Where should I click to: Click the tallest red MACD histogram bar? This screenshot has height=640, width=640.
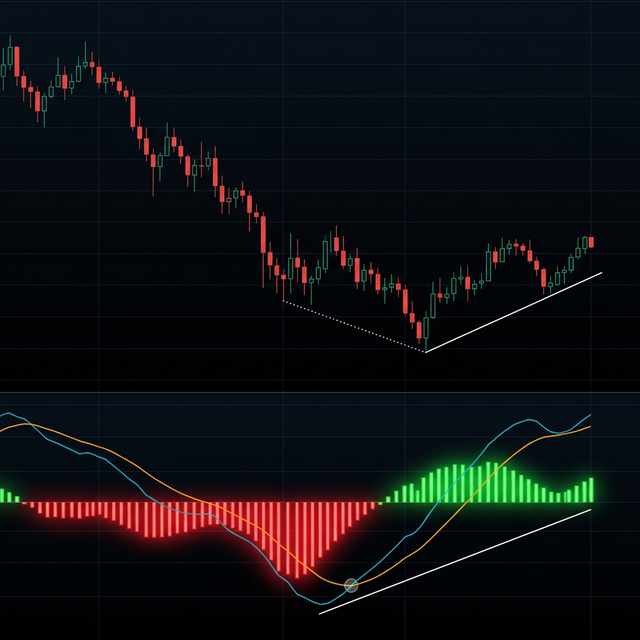[x=297, y=540]
